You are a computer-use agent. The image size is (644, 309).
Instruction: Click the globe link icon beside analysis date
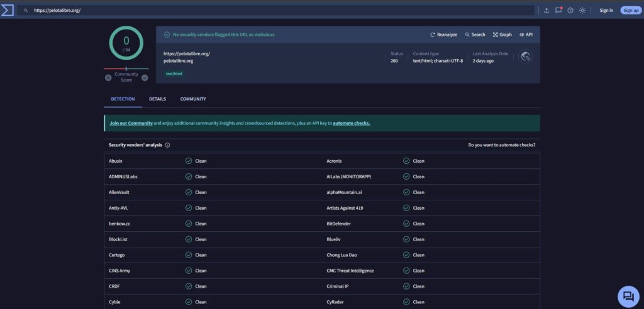click(x=526, y=57)
